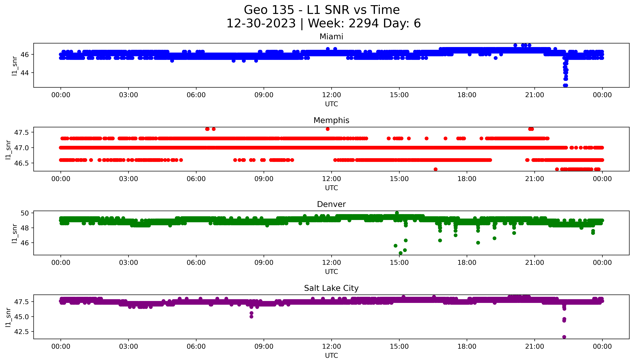Screen dimensions: 634x364
Task: Click the 06:00 tick under the Miami plot
Action: (196, 95)
